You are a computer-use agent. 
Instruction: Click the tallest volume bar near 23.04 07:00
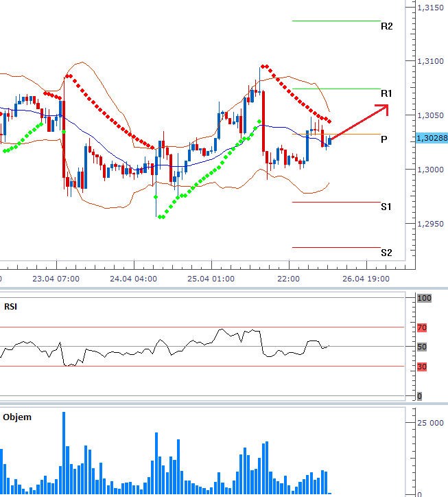point(64,452)
